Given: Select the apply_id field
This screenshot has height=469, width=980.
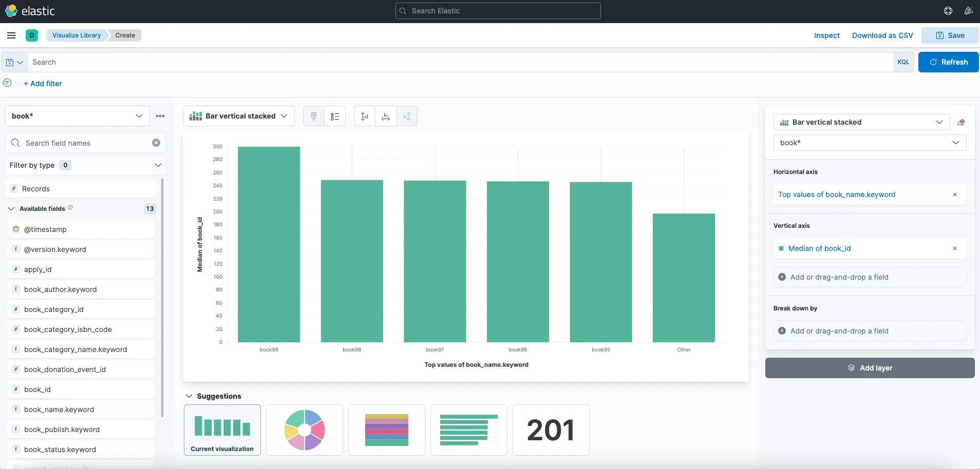Looking at the screenshot, I should (81, 269).
